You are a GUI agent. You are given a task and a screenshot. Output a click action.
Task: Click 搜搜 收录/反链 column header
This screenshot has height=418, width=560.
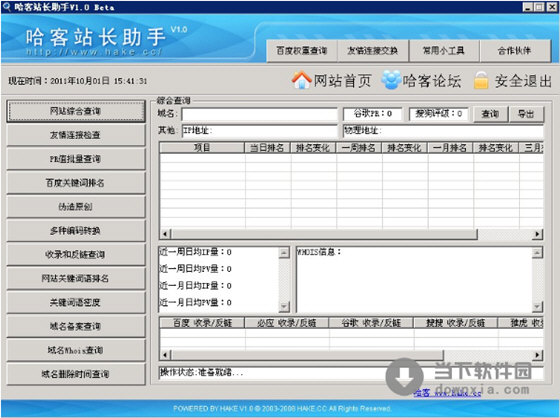coord(456,323)
